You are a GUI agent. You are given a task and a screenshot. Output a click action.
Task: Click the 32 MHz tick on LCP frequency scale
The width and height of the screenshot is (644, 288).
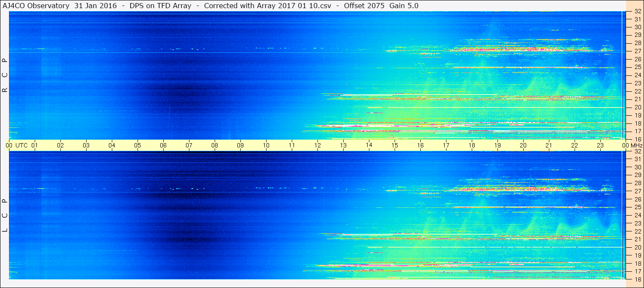pos(638,151)
